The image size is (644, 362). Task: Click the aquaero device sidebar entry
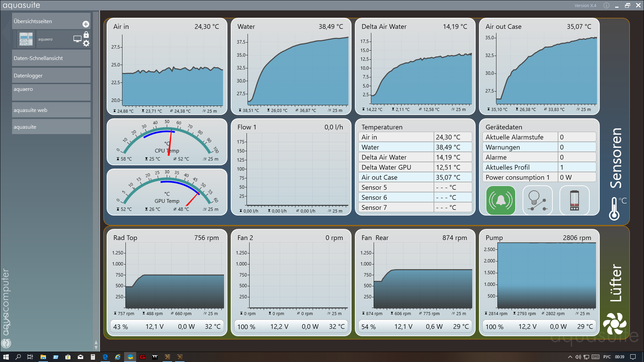tap(51, 92)
